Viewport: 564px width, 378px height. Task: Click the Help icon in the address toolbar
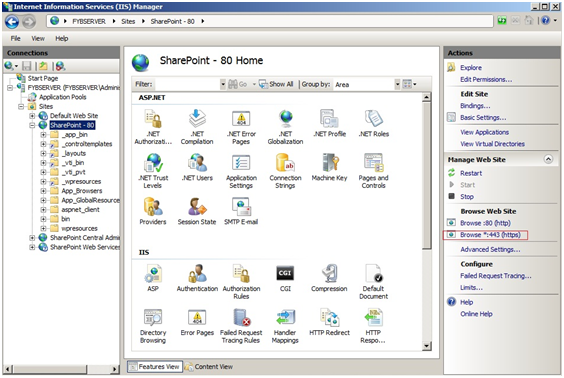pos(545,21)
